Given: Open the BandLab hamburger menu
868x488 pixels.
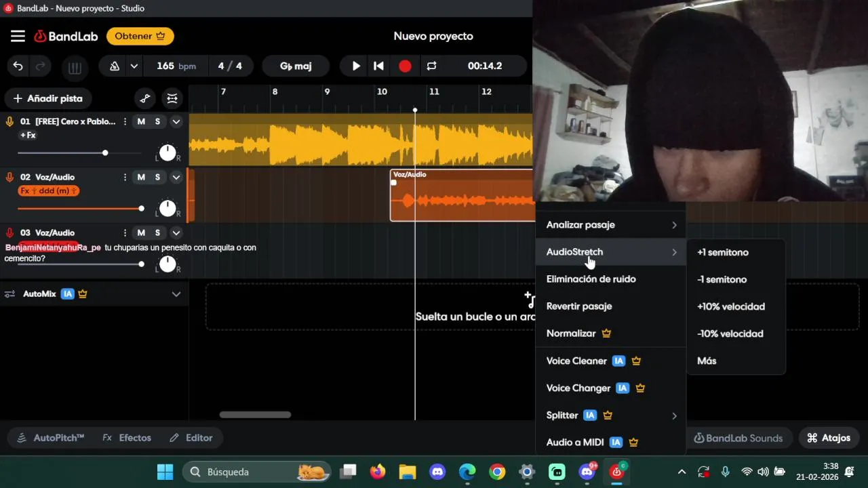Looking at the screenshot, I should [18, 36].
